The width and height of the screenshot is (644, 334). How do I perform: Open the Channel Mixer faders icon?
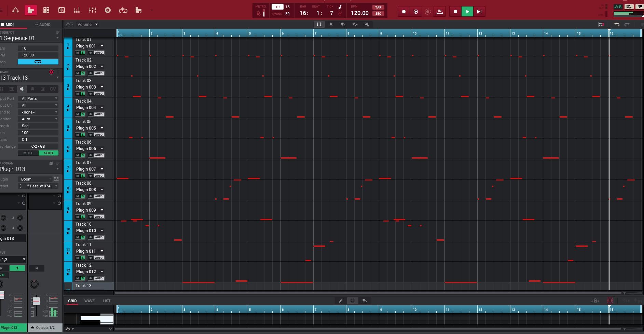pyautogui.click(x=92, y=10)
